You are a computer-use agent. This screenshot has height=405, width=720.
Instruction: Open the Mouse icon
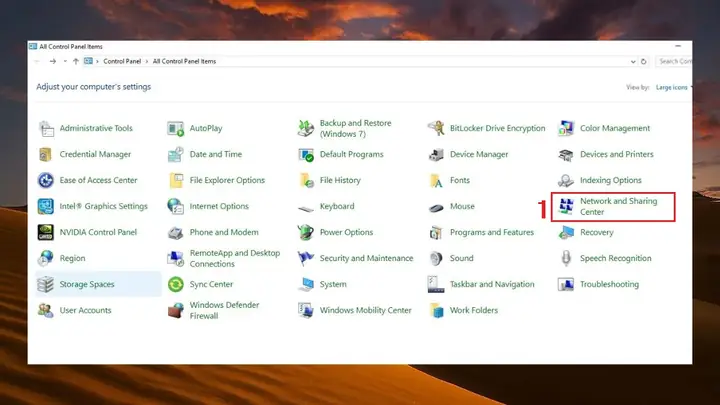(436, 208)
